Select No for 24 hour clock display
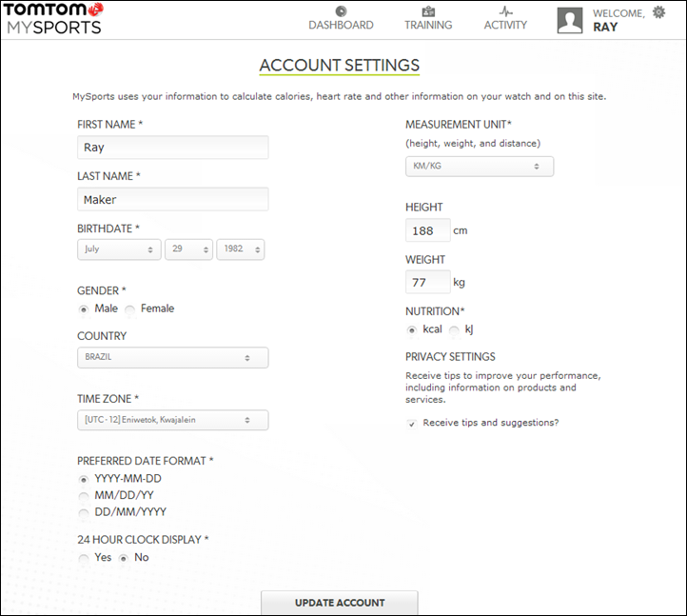This screenshot has height=616, width=687. 124,558
